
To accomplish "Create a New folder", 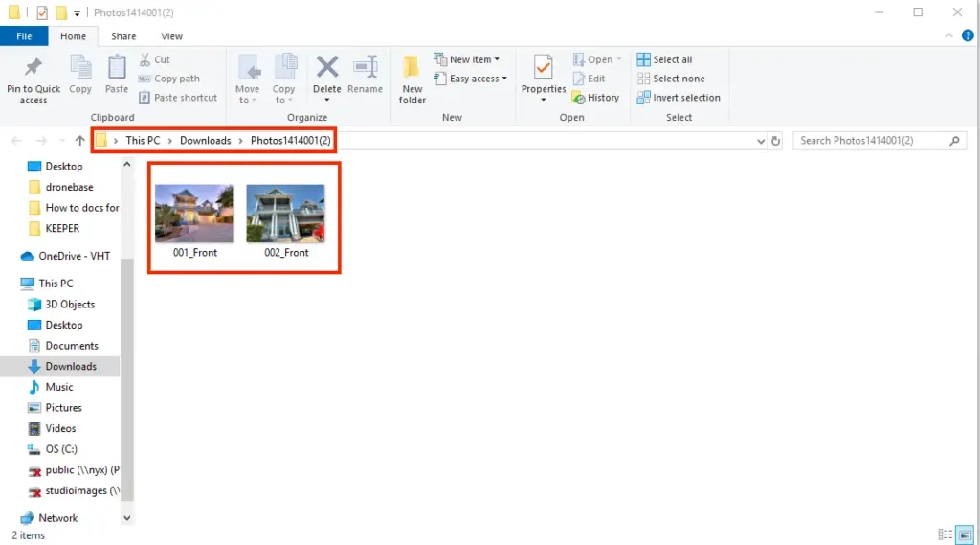I will (x=412, y=80).
